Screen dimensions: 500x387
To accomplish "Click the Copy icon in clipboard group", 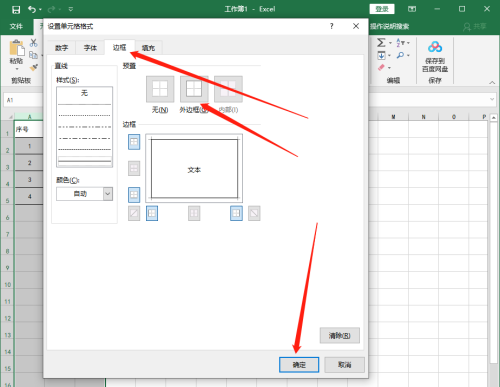I will (x=33, y=55).
